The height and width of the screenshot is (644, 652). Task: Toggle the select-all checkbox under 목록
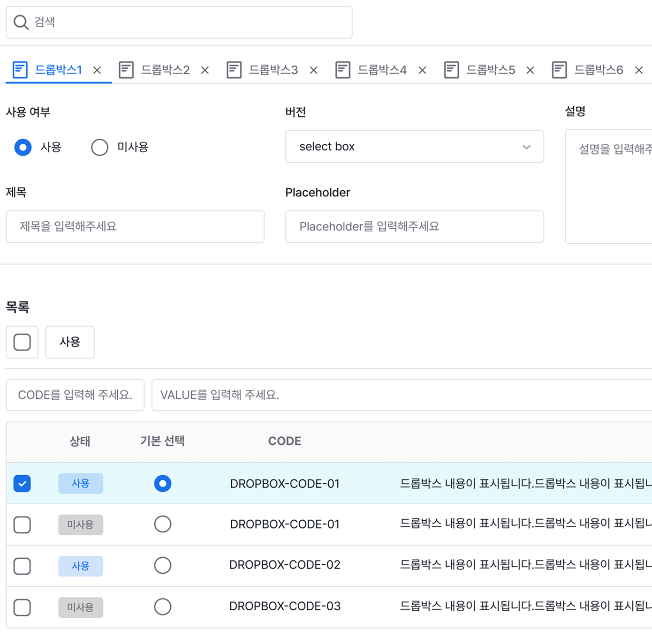pyautogui.click(x=22, y=342)
